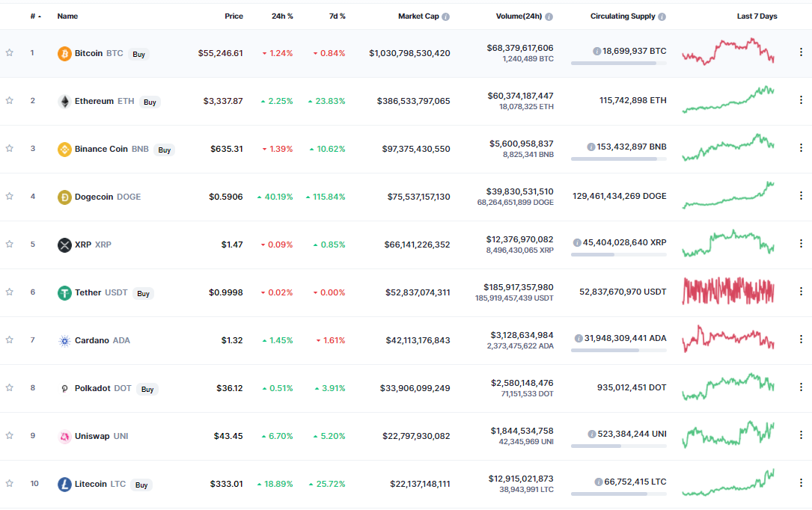812x510 pixels.
Task: Click the Buy button next to Binance Coin
Action: coord(164,150)
